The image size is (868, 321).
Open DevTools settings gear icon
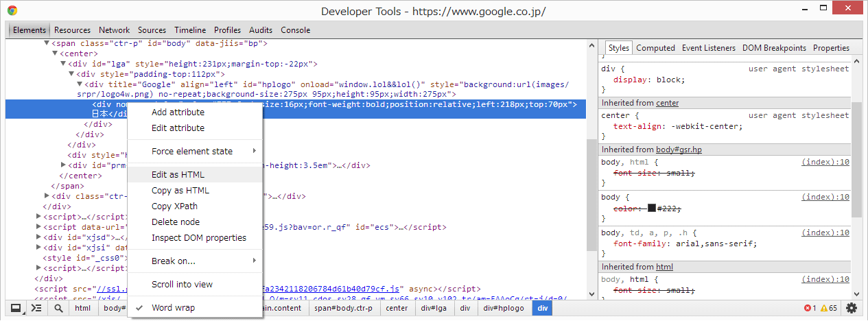852,308
